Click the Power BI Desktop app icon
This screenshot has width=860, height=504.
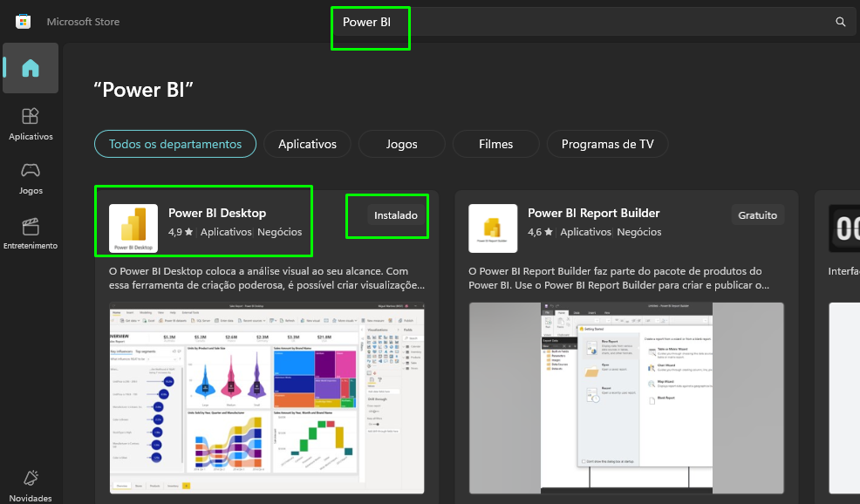(x=133, y=228)
